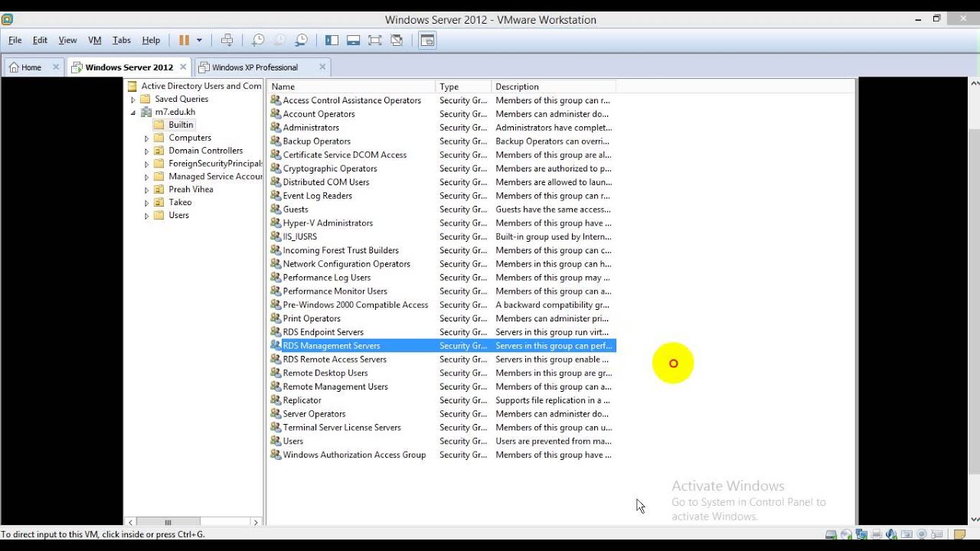
Task: Open the snapshot manager from the toolbar
Action: click(x=302, y=41)
